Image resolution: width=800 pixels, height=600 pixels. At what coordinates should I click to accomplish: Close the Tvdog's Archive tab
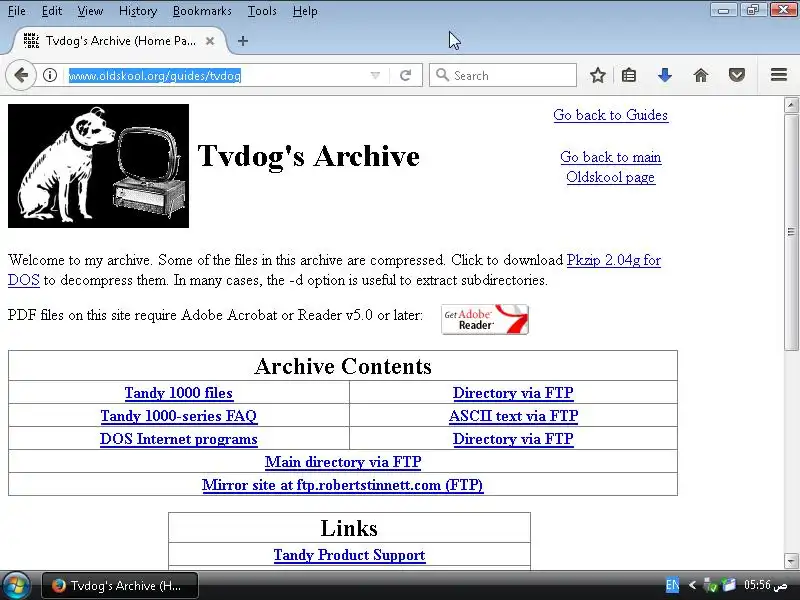[210, 41]
